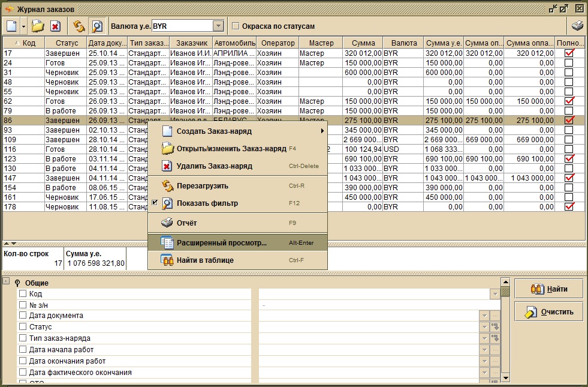Check the Дата начала работ filter checkbox
The width and height of the screenshot is (588, 387).
(x=23, y=349)
